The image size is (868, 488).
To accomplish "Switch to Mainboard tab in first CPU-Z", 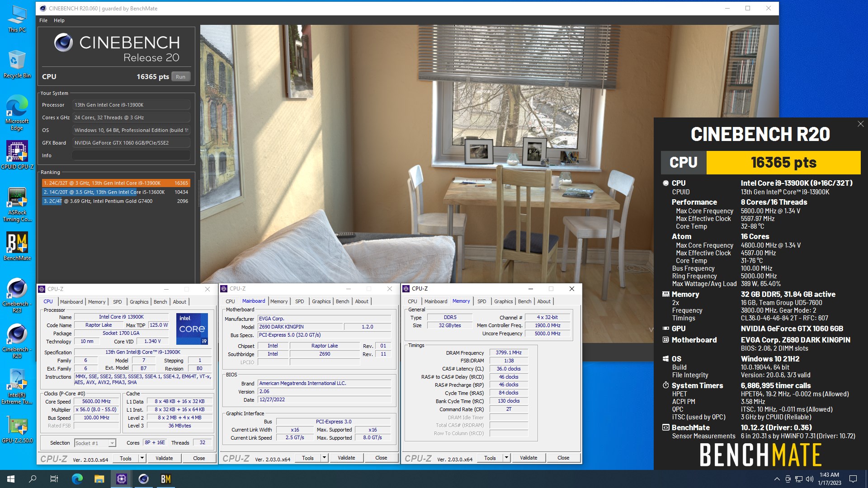I will point(71,302).
